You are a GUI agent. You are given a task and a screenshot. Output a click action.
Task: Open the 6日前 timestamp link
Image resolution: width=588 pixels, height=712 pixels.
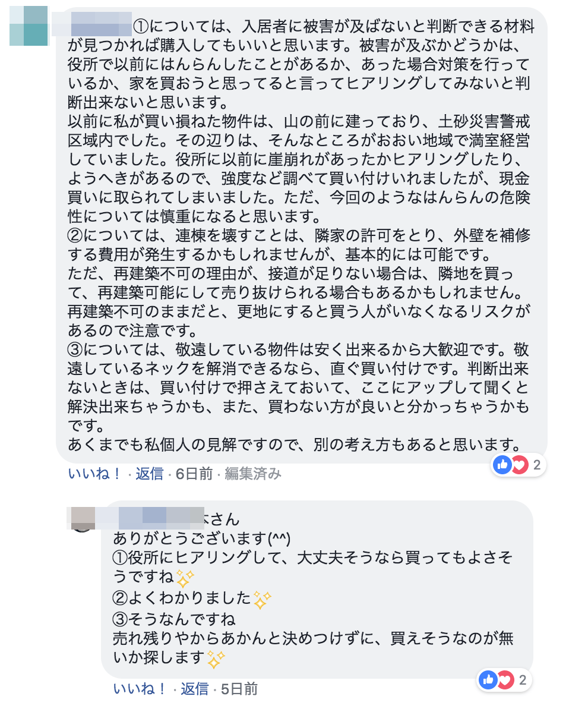point(194,474)
